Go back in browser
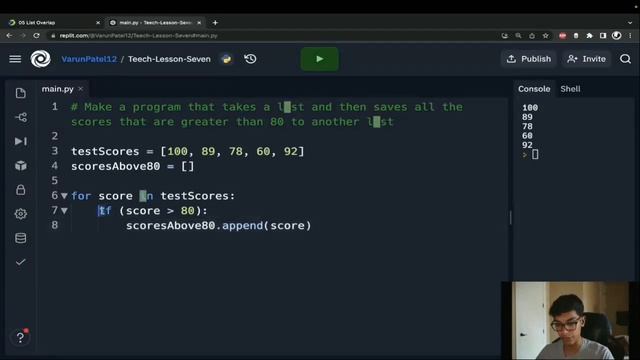Image resolution: width=640 pixels, height=360 pixels. click(x=9, y=36)
